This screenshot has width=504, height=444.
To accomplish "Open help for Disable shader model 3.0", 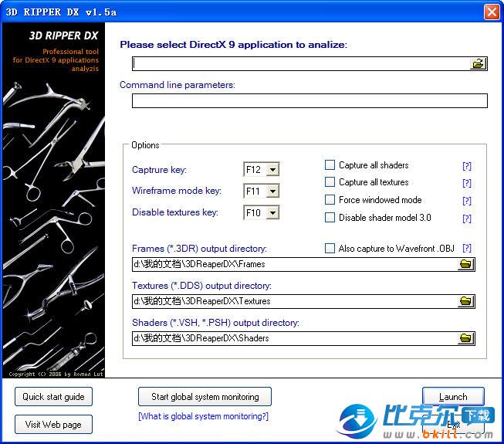I will [x=466, y=219].
